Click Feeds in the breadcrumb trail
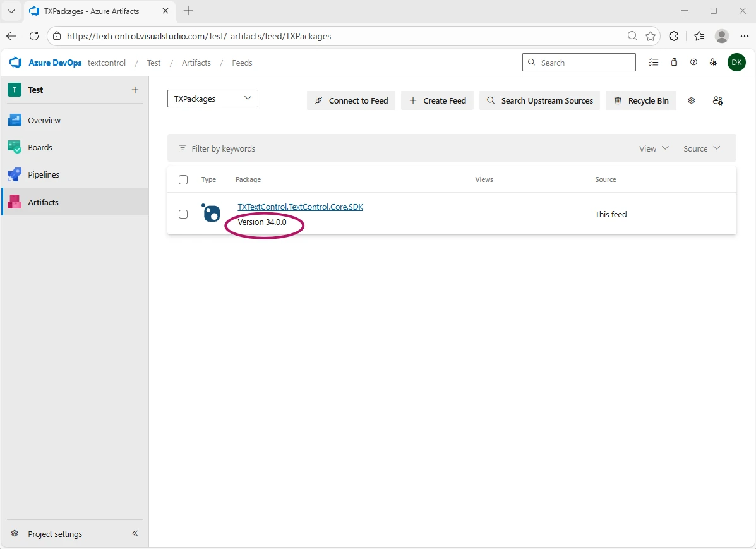756x549 pixels. [x=242, y=63]
